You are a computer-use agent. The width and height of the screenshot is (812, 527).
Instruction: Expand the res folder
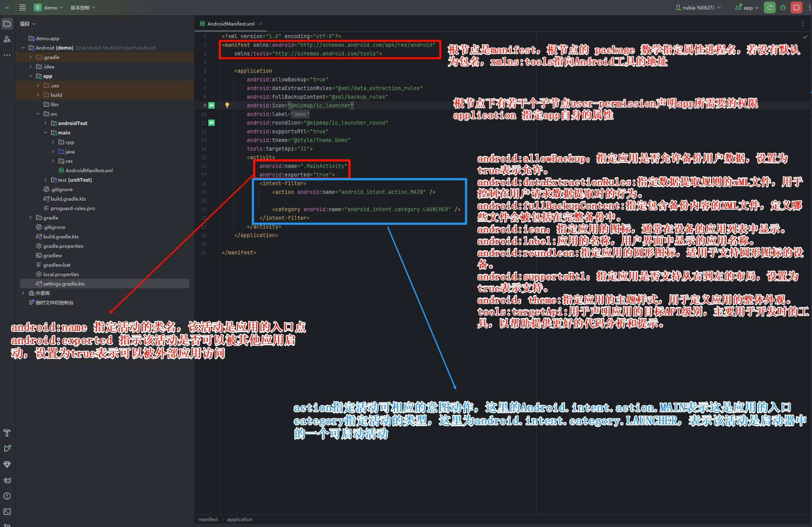[53, 161]
